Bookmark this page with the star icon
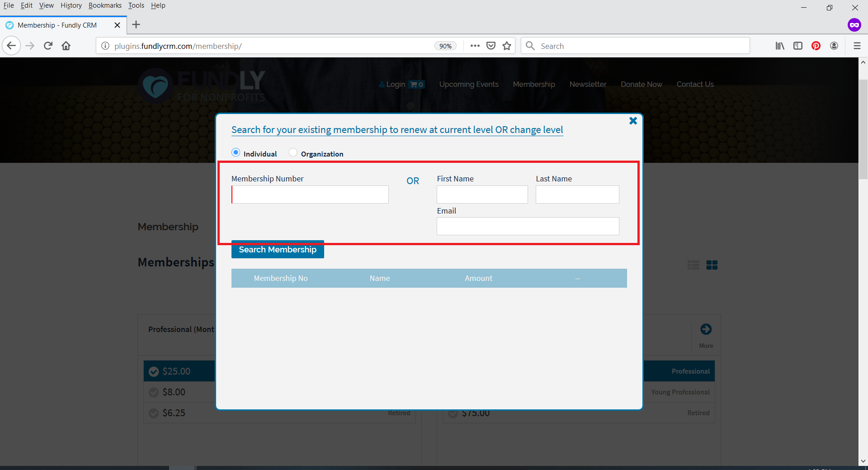This screenshot has height=470, width=868. (x=507, y=46)
